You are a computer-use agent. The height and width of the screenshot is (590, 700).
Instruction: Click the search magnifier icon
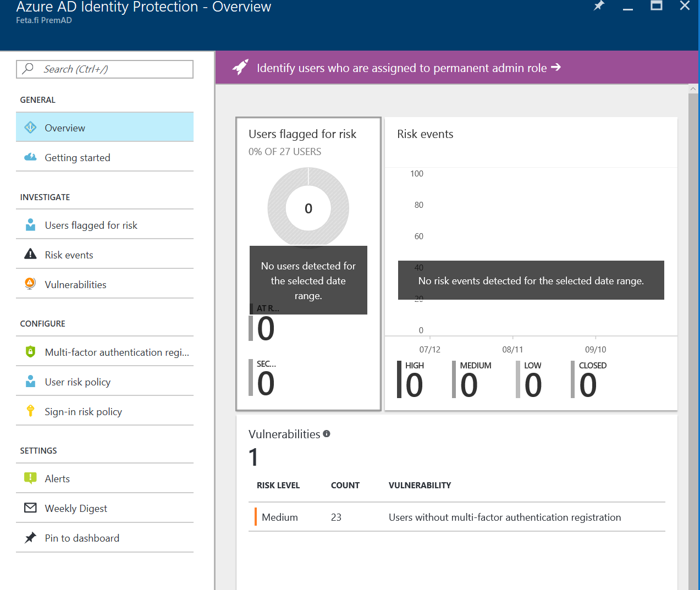tap(28, 69)
